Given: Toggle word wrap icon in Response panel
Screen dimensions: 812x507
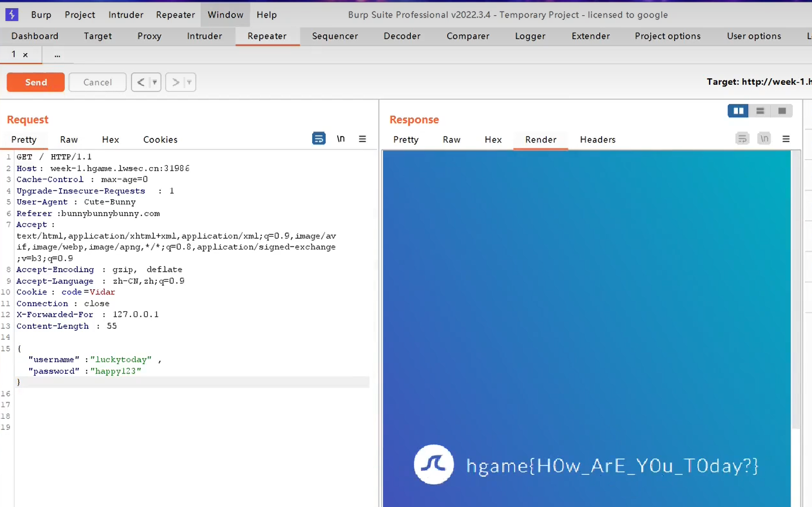Looking at the screenshot, I should [x=742, y=139].
